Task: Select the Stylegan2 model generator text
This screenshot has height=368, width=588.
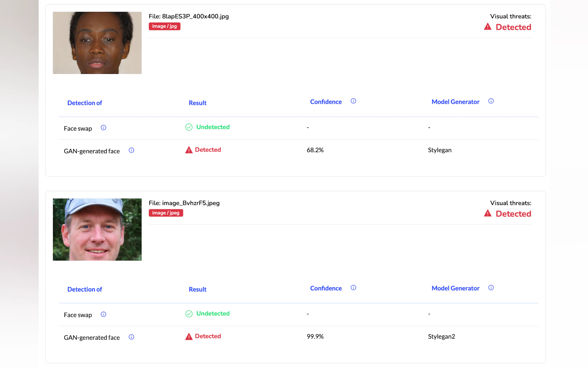Action: pyautogui.click(x=441, y=337)
